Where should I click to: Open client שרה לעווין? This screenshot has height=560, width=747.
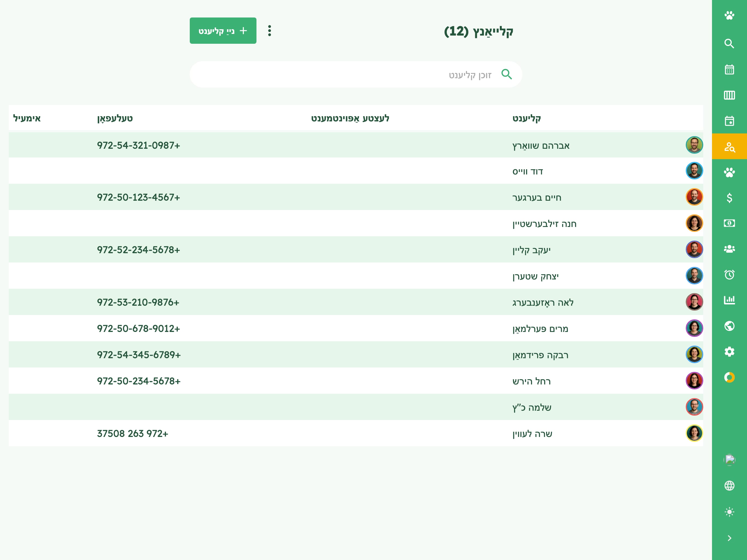coord(532,434)
